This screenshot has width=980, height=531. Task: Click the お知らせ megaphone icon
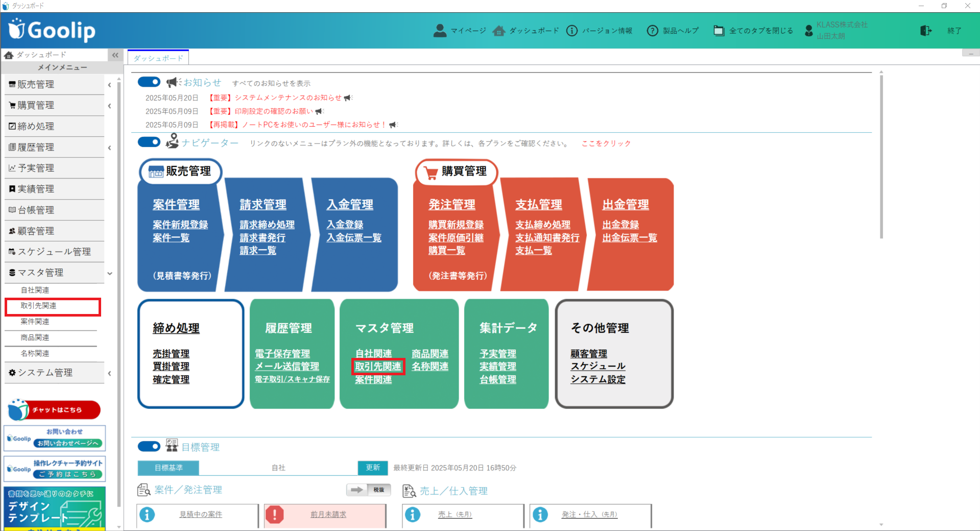174,82
